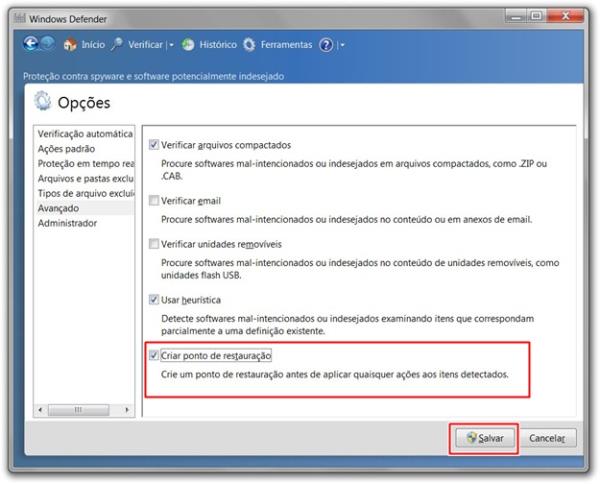Click the Verificar magnifier icon

coord(117,44)
